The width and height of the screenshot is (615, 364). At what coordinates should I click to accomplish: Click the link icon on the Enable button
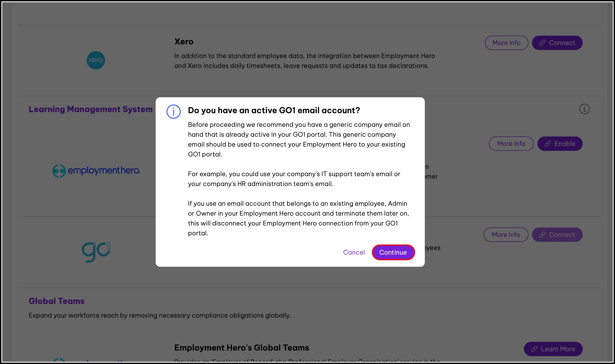point(548,144)
